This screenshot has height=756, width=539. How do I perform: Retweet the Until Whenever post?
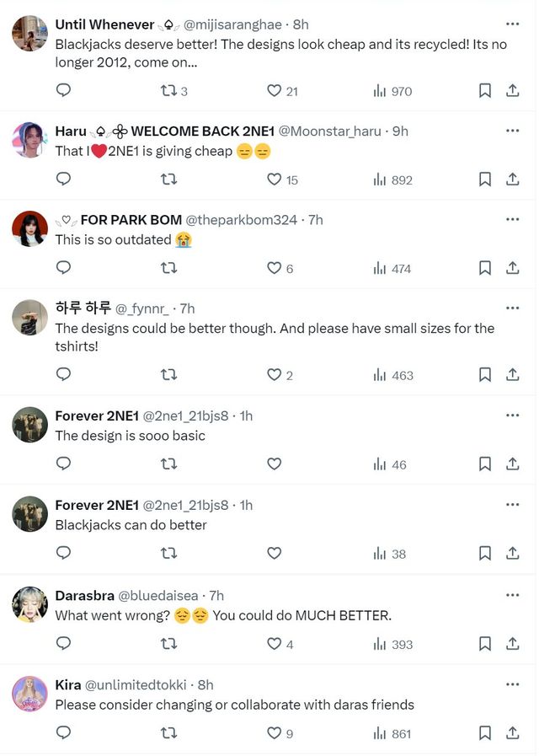click(168, 91)
